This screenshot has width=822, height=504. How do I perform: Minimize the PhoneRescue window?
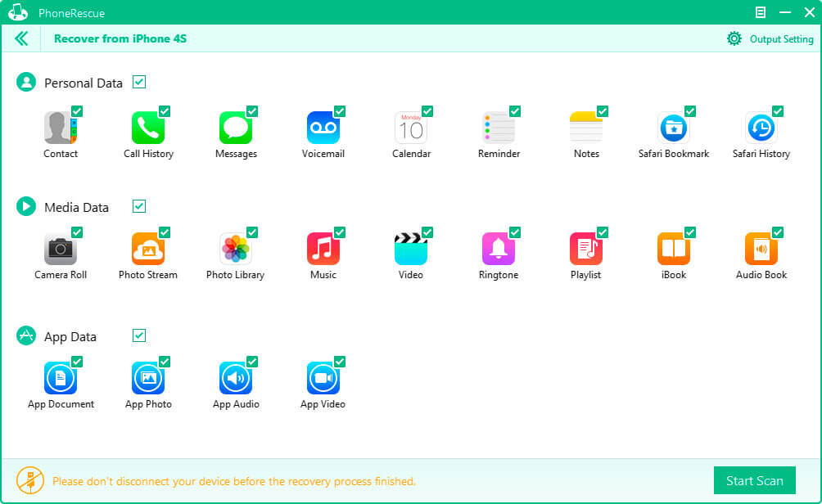pyautogui.click(x=785, y=12)
